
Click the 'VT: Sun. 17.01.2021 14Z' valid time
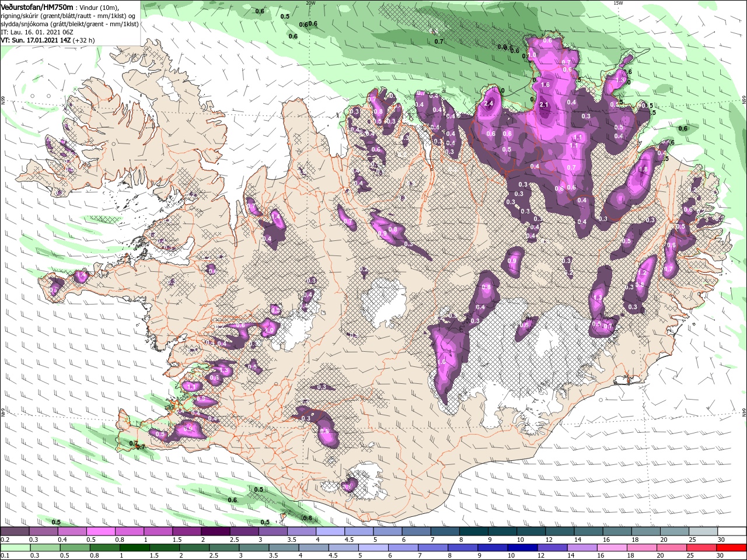pyautogui.click(x=36, y=41)
